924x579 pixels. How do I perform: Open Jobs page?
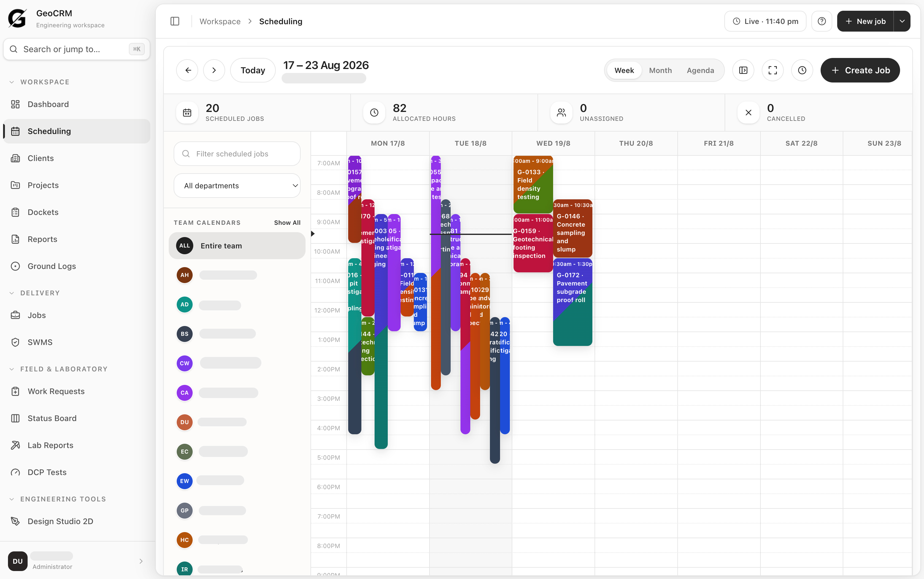pyautogui.click(x=77, y=315)
